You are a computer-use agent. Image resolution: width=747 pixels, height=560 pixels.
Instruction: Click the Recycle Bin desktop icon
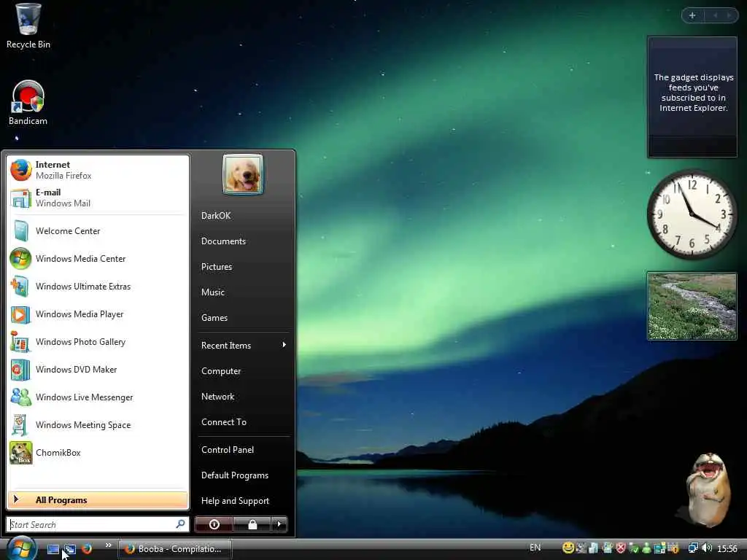[x=28, y=26]
